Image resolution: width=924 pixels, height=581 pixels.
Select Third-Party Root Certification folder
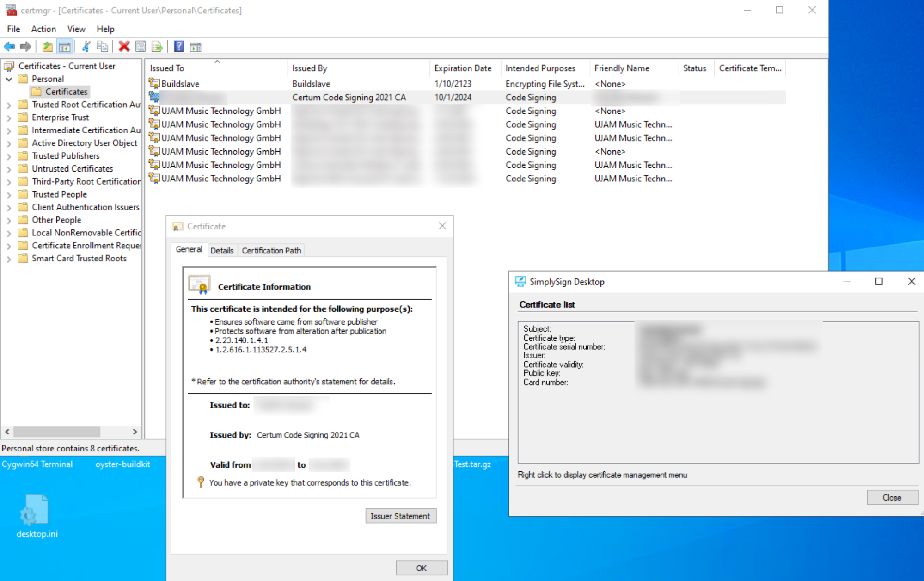[x=86, y=181]
